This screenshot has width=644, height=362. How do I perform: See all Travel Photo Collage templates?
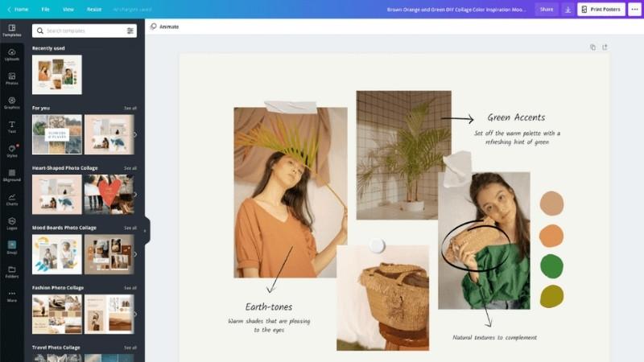pos(130,348)
